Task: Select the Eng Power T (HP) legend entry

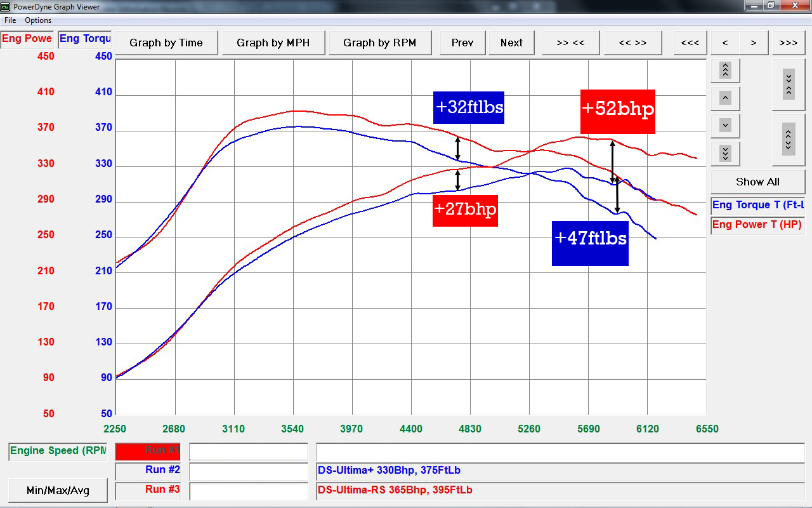Action: 758,225
